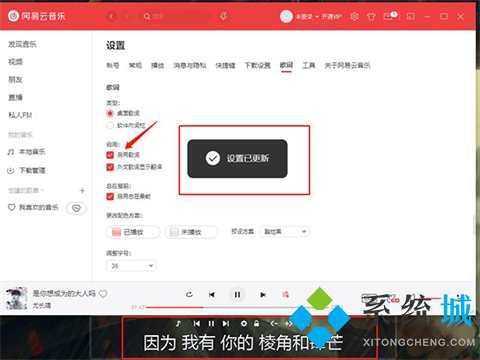
Task: Open settings via the gear icon
Action: (354, 16)
